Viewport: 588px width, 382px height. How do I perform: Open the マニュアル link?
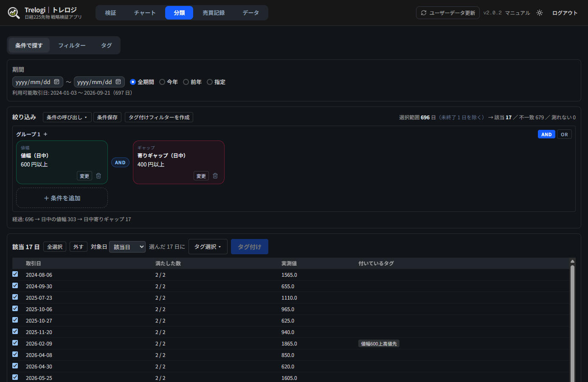(518, 13)
